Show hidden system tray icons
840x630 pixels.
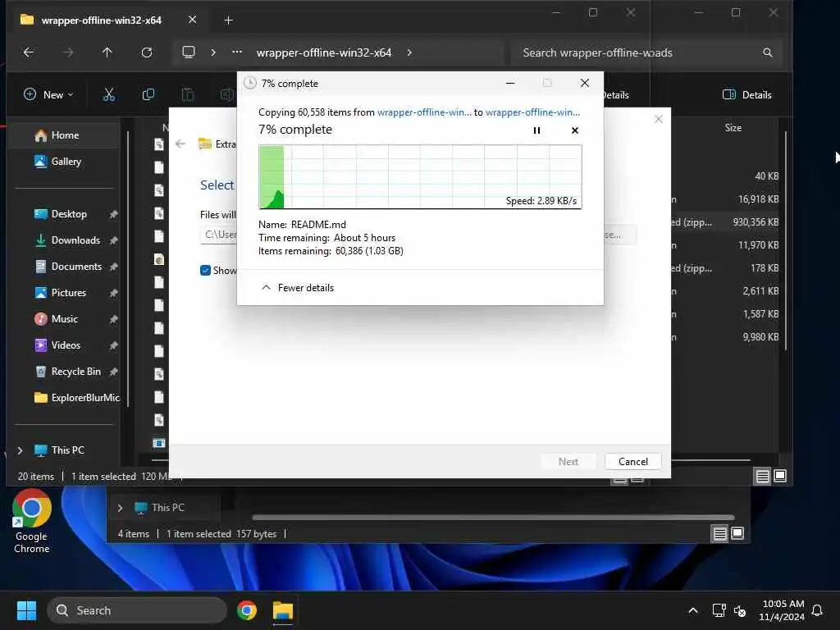(x=692, y=610)
